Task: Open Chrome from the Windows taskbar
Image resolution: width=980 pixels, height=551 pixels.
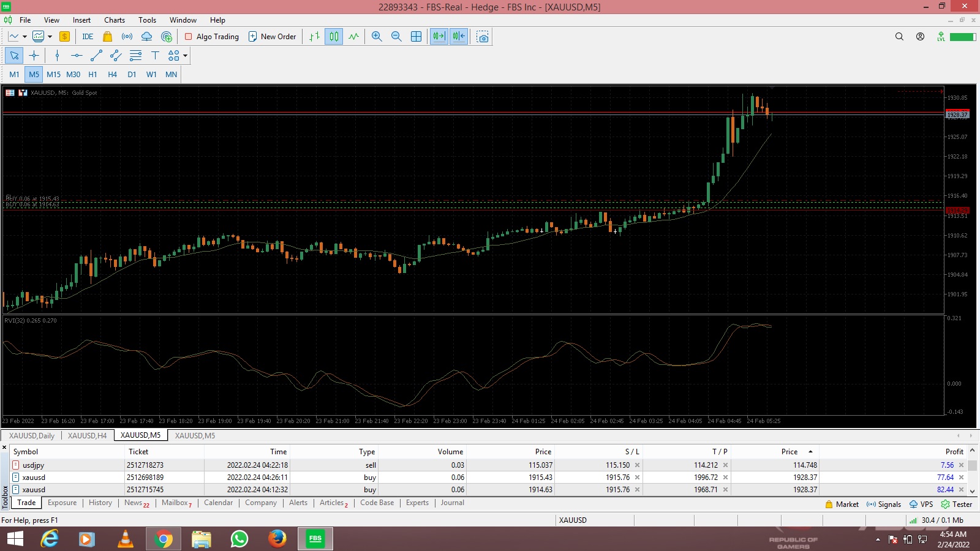Action: pos(163,539)
